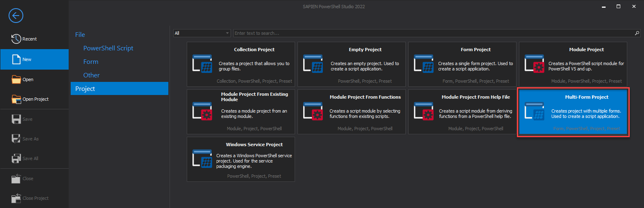Click the Module Project From Existing Module icon
Screen dimensions: 644x208
(x=202, y=111)
